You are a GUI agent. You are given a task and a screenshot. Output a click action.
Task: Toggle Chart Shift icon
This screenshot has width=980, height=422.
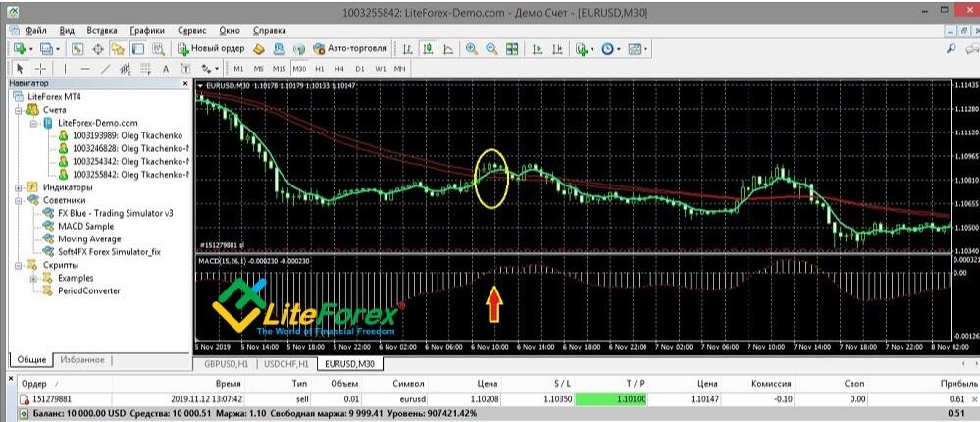point(557,48)
